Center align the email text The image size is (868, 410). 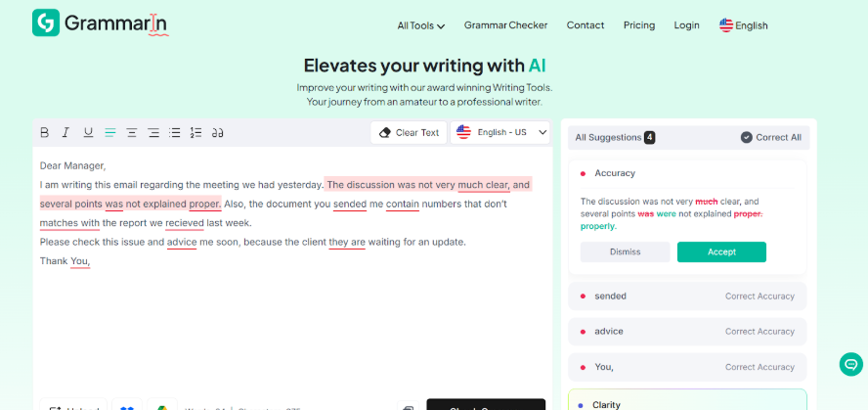pos(132,133)
